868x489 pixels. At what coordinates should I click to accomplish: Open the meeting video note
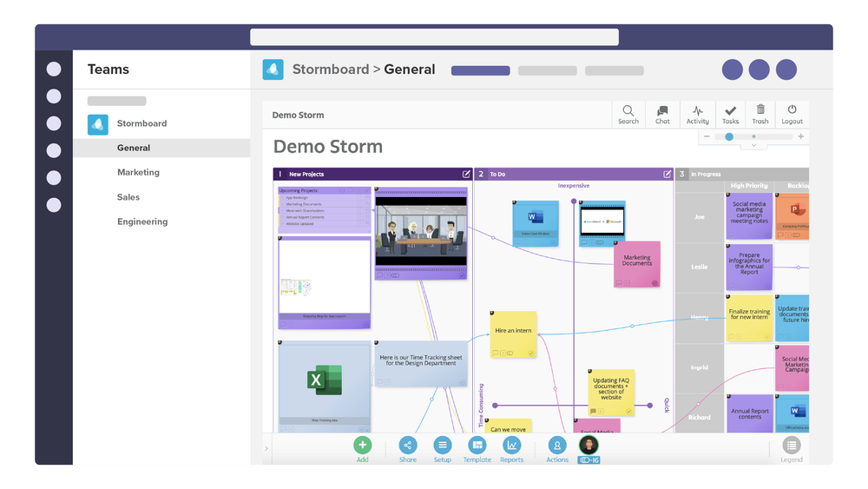pyautogui.click(x=421, y=233)
